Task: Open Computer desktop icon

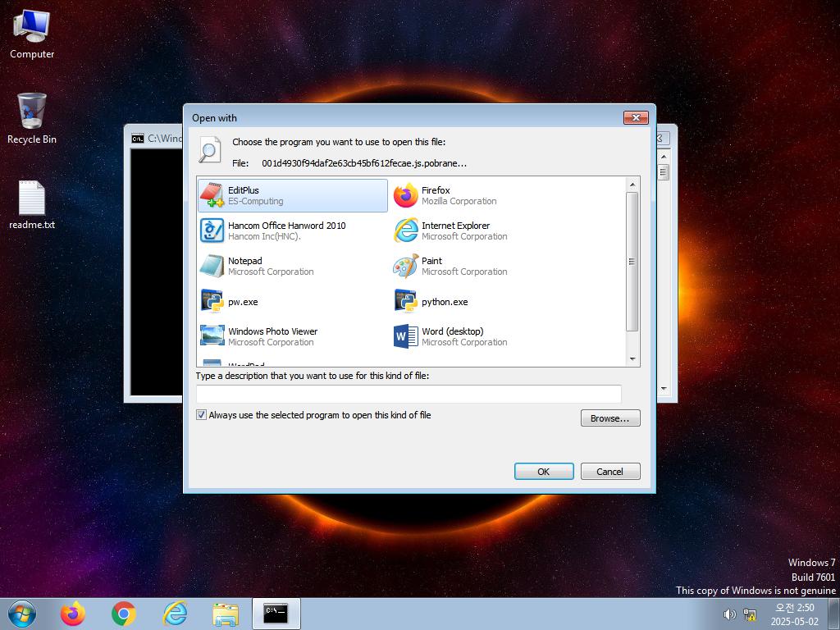Action: [x=32, y=34]
